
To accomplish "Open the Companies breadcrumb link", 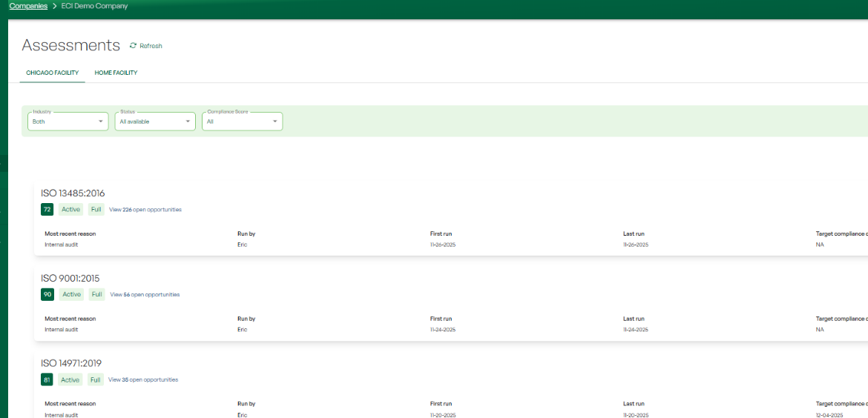I will [x=28, y=6].
